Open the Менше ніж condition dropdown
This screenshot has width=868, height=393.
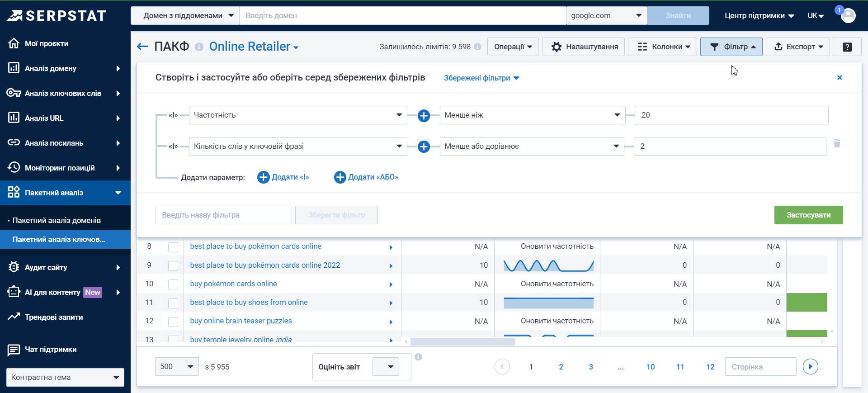coord(532,115)
